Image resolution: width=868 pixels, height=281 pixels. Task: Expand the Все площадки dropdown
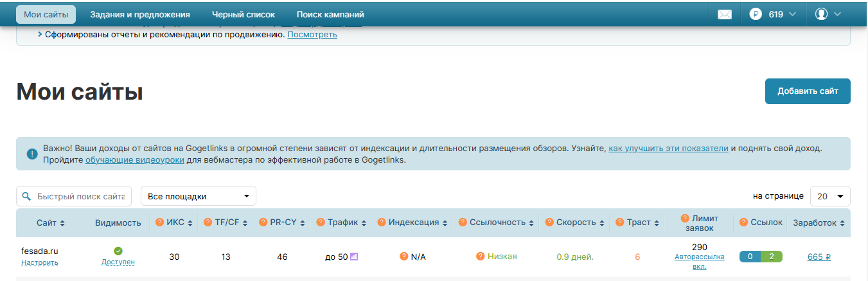coord(198,196)
